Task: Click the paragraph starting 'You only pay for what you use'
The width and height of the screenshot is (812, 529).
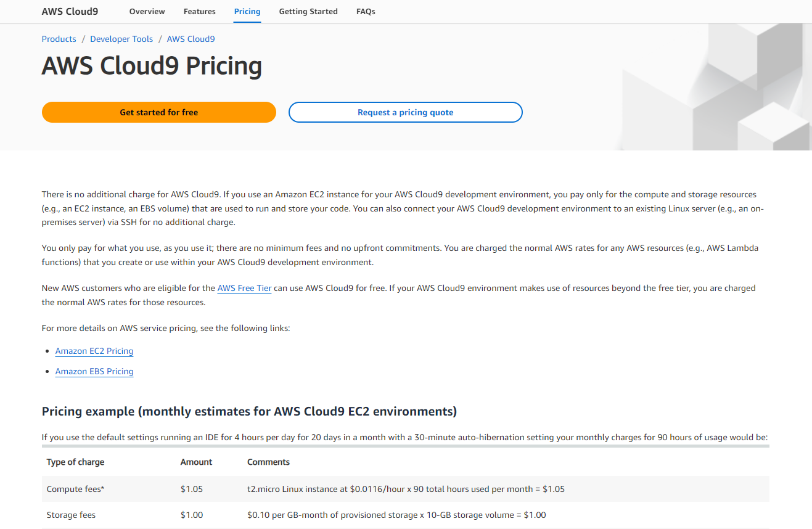Action: 400,255
